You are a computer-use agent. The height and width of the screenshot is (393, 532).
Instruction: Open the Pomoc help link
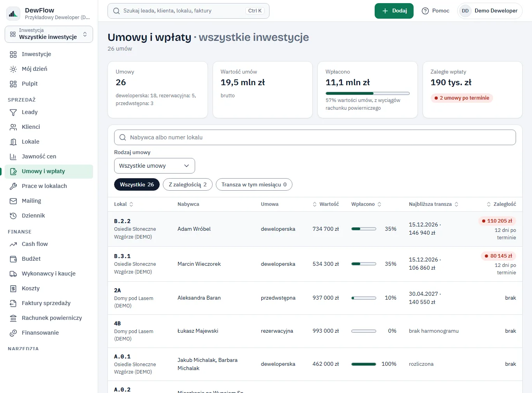point(436,11)
